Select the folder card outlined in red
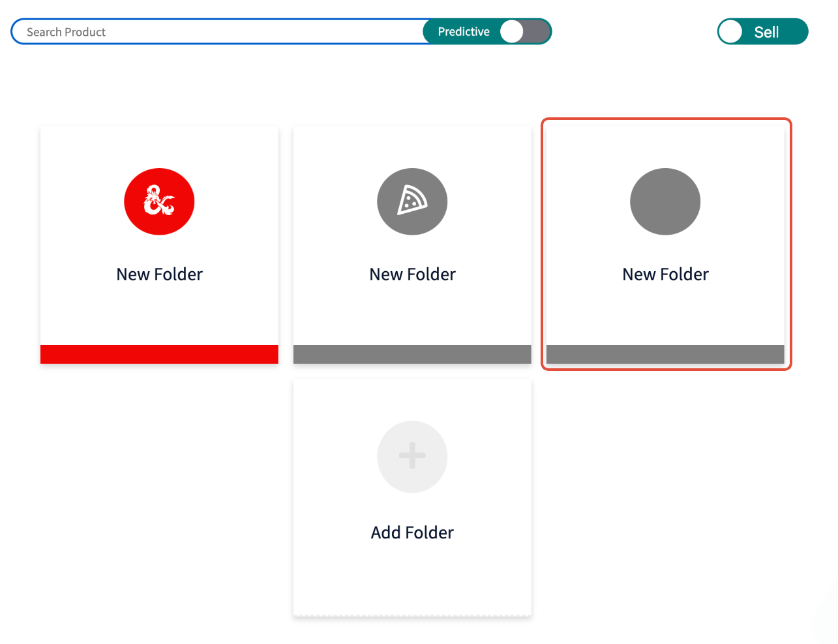 666,244
